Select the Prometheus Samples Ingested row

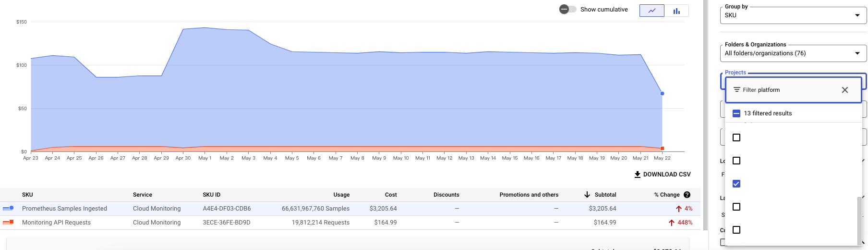[64, 209]
